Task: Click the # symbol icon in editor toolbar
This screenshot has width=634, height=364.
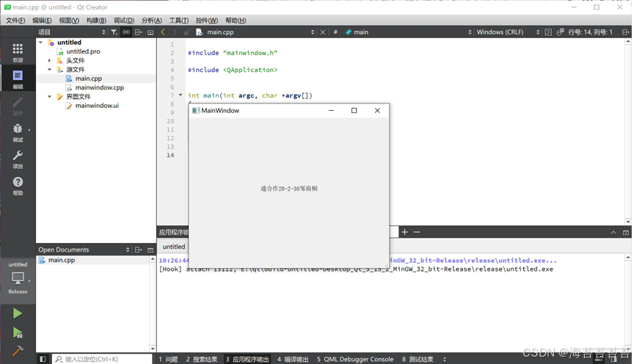Action: (335, 32)
